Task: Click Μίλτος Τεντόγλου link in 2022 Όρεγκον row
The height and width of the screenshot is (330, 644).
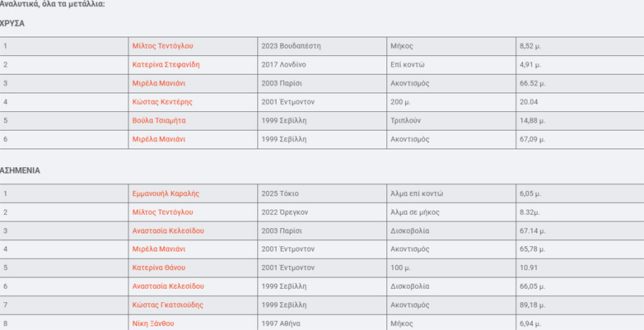Action: click(162, 212)
